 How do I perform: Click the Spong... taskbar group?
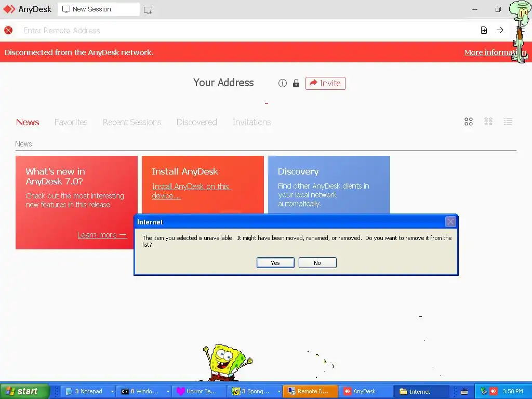point(252,391)
